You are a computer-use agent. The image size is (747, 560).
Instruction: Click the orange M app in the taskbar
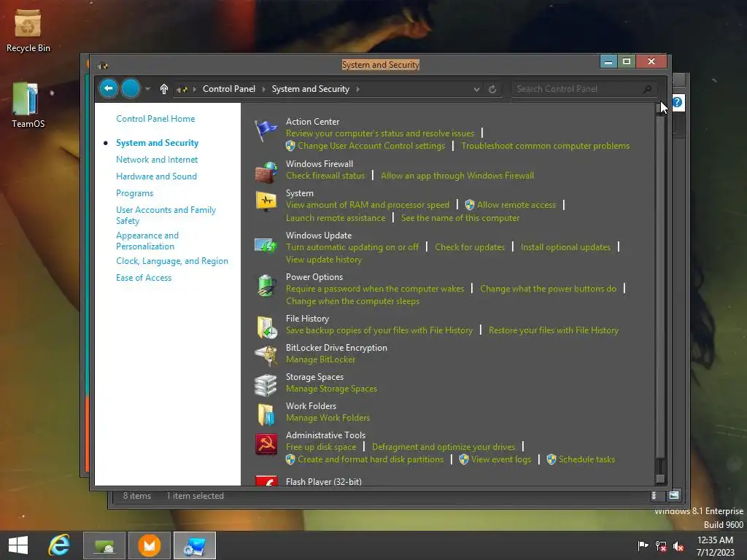tap(150, 545)
